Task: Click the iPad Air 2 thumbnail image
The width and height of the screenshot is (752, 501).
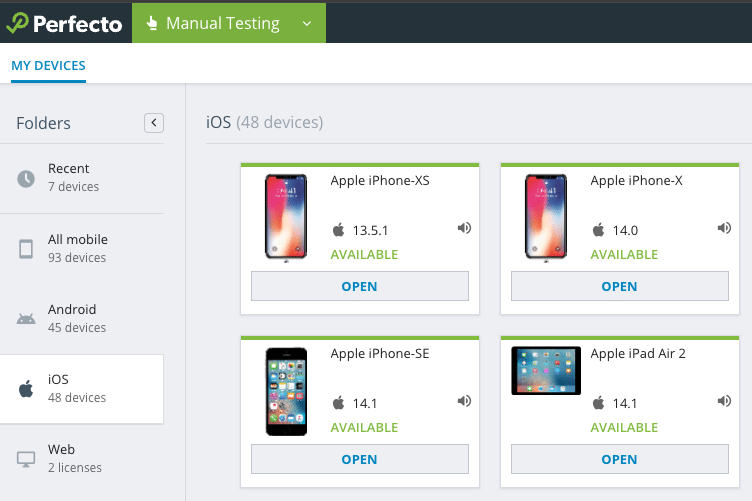Action: click(546, 371)
